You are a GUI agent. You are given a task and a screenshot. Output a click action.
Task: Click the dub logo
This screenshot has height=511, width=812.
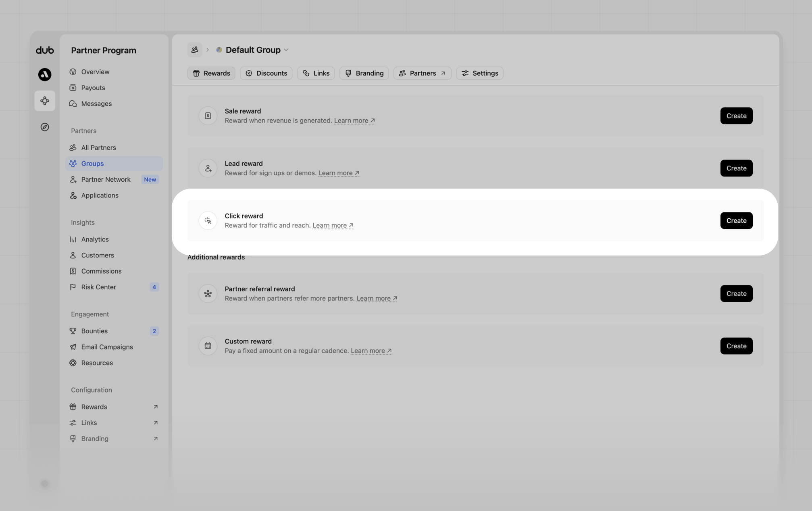tap(45, 50)
